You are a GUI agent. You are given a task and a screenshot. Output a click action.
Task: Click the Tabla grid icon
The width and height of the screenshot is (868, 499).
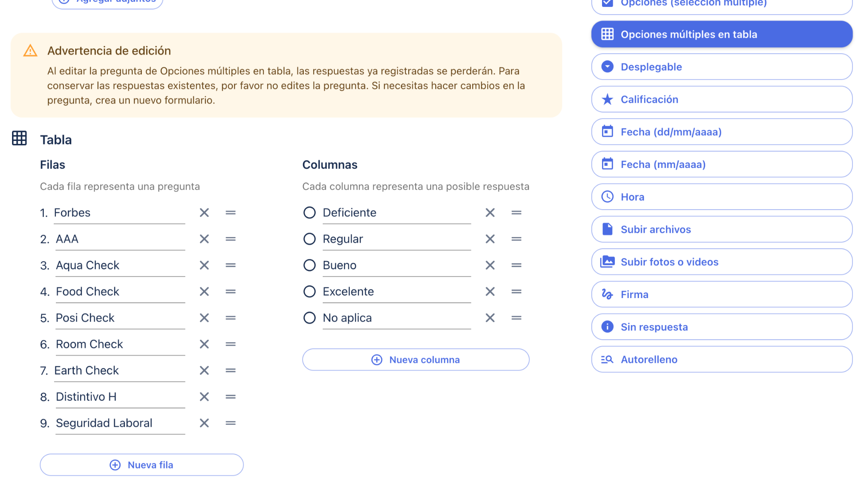(19, 138)
